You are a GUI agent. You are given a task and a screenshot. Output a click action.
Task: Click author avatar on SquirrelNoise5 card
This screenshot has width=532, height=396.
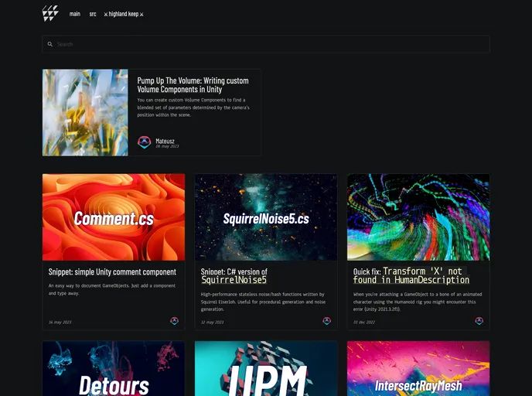point(327,321)
